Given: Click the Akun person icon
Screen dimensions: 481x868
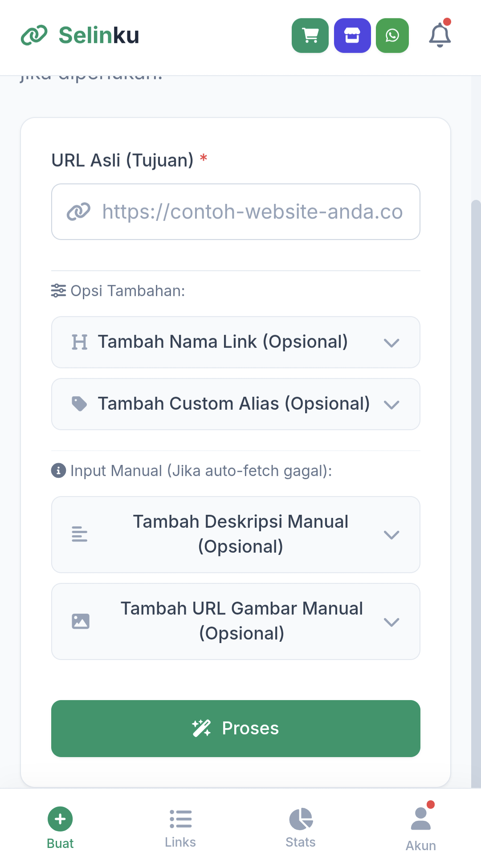Looking at the screenshot, I should pyautogui.click(x=420, y=819).
